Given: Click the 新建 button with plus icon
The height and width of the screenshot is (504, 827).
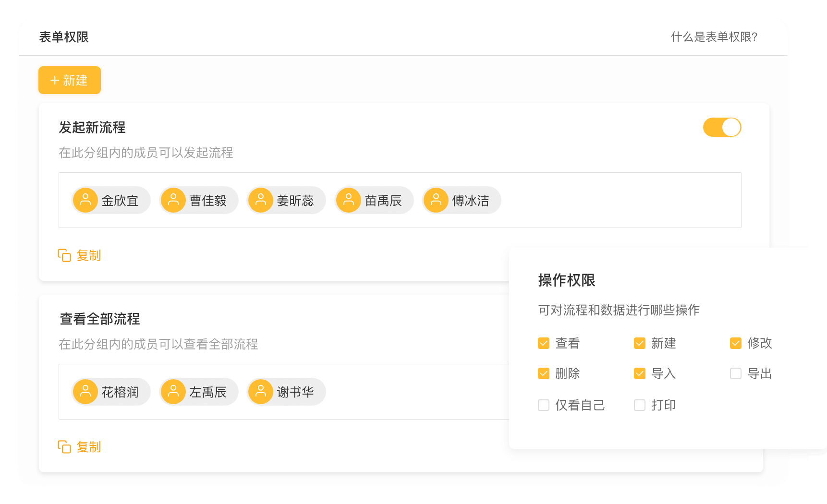Looking at the screenshot, I should coord(70,80).
